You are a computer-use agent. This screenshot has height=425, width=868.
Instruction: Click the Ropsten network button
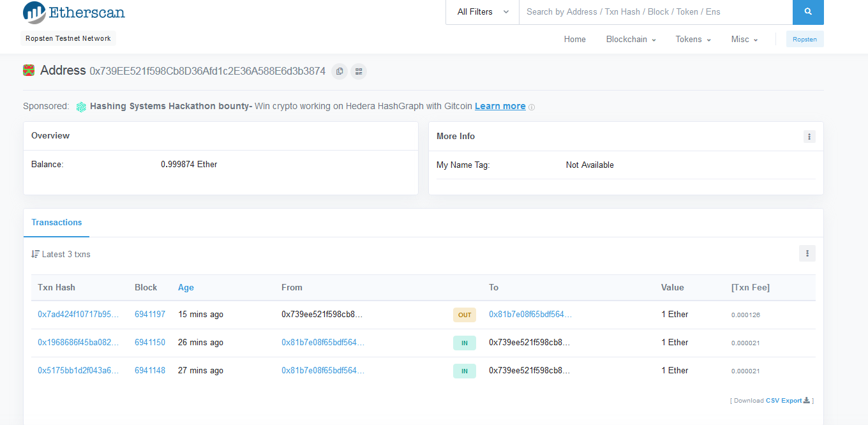(x=805, y=39)
